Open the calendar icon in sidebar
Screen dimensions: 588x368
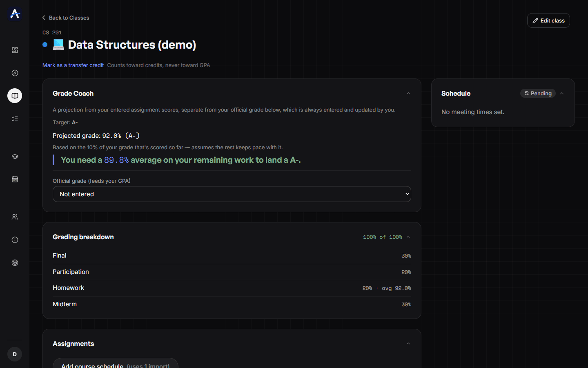pyautogui.click(x=15, y=179)
